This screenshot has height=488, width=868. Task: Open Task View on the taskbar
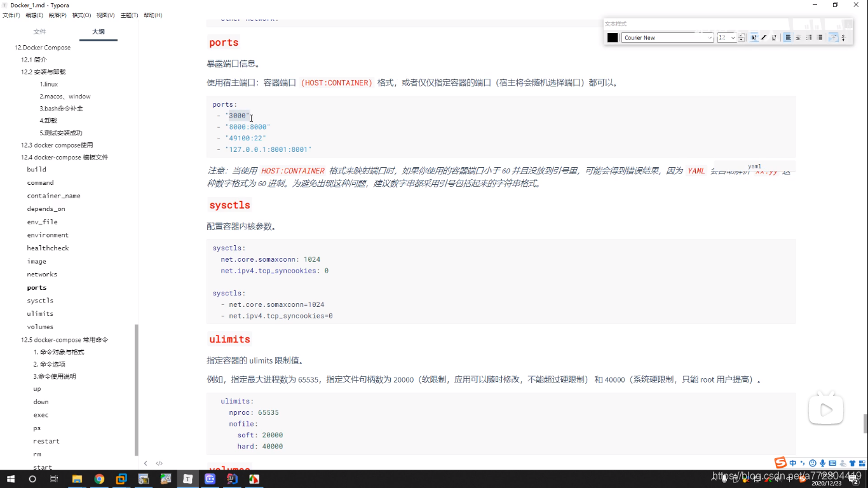click(x=54, y=479)
